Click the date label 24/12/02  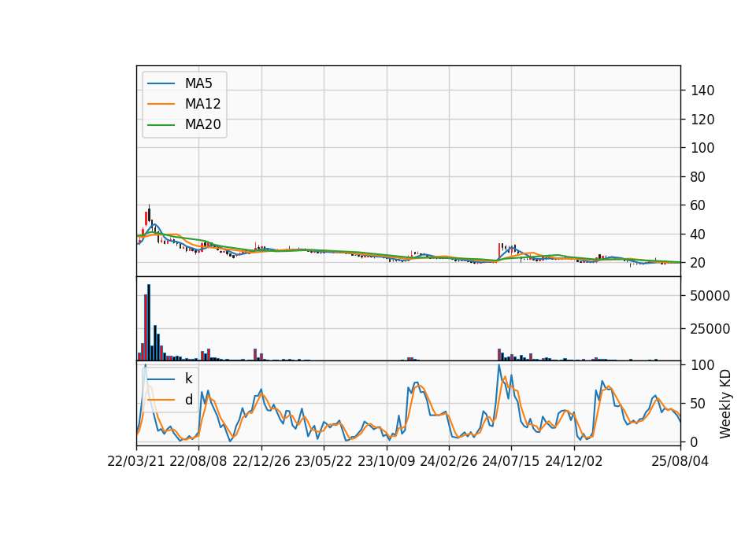(574, 462)
